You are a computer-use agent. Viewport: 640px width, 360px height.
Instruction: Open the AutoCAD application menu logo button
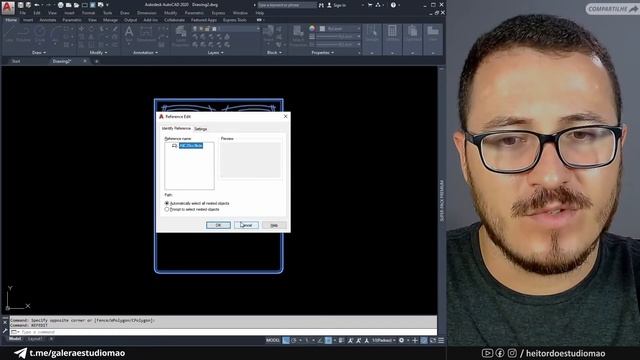tap(8, 7)
